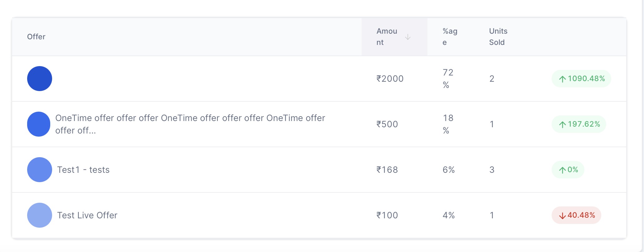Image resolution: width=644 pixels, height=252 pixels.
Task: Click the ₹2000 amount cell
Action: click(390, 79)
